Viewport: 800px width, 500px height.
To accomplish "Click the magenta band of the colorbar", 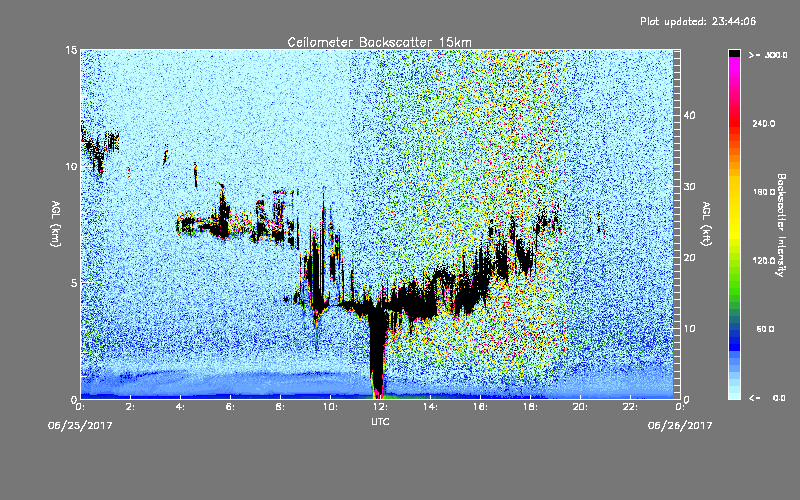I will (x=734, y=65).
